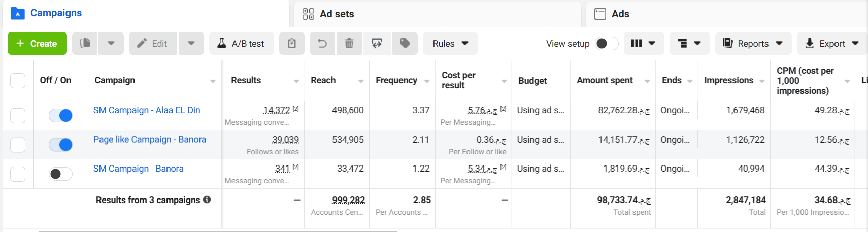Screen dimensions: 868x232
Task: Open the Edit options dropdown arrow
Action: [191, 44]
